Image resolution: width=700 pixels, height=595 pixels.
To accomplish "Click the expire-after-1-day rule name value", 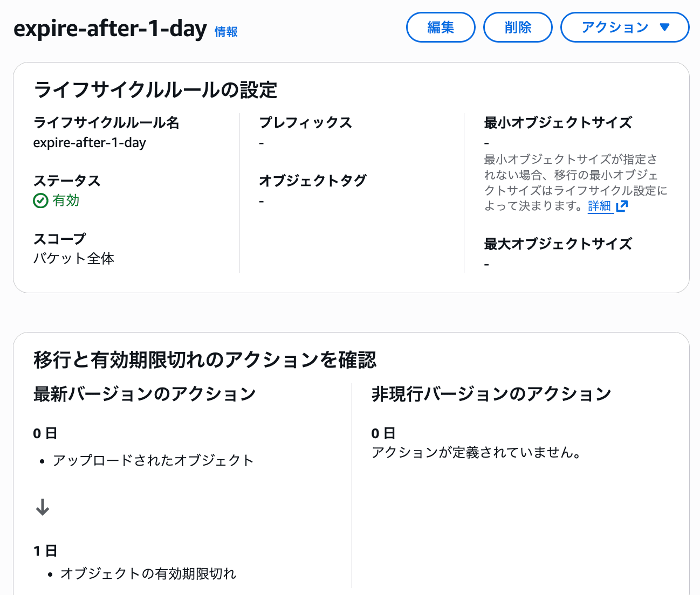I will pyautogui.click(x=90, y=143).
